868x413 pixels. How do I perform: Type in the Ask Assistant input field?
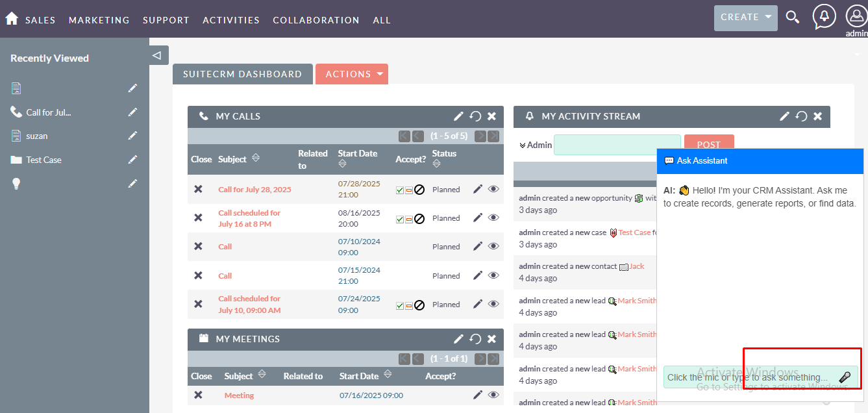[x=747, y=377]
